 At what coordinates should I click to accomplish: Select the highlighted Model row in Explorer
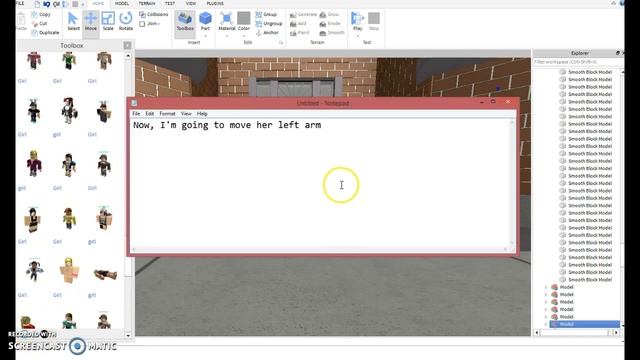[584, 324]
